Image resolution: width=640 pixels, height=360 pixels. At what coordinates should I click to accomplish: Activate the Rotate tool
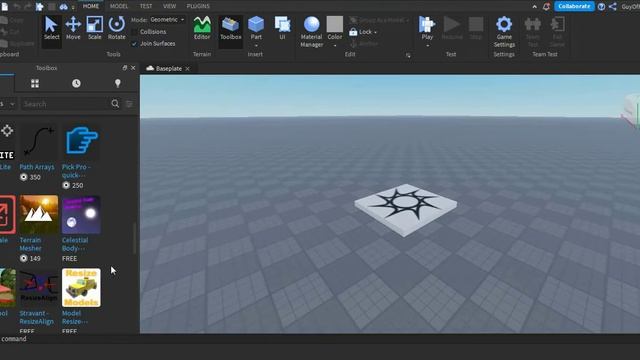pos(116,29)
